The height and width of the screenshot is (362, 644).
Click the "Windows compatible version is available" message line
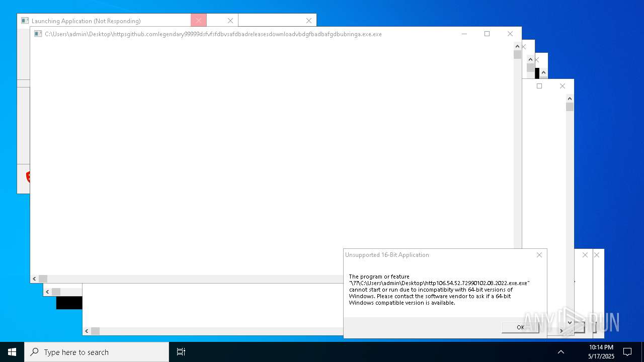click(402, 303)
